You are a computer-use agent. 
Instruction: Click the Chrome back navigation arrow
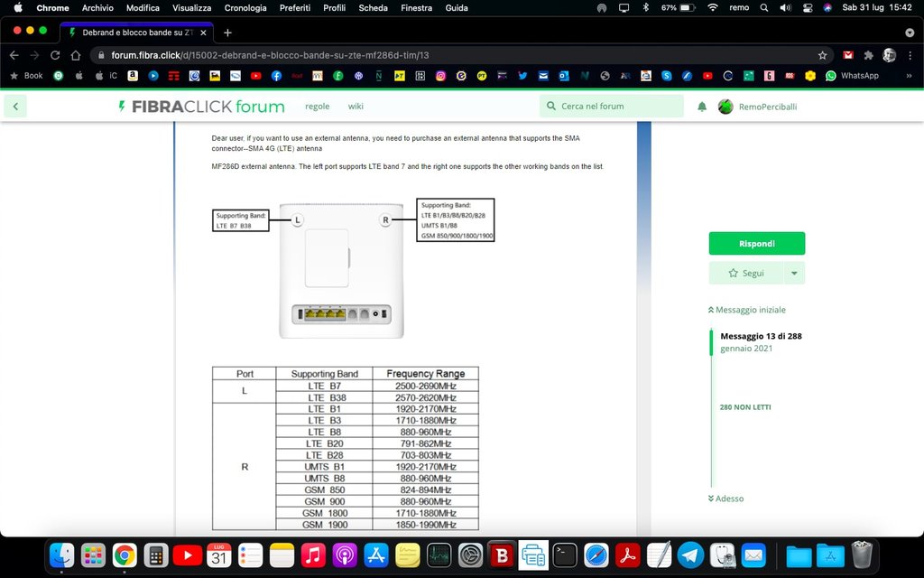point(14,55)
